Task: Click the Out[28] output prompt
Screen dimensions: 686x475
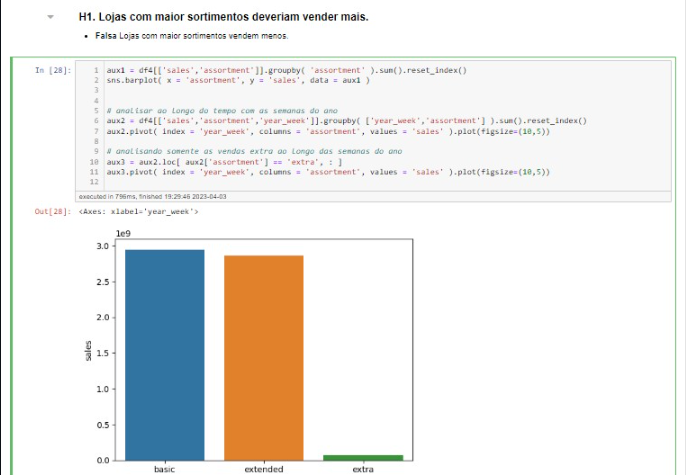Action: (x=53, y=211)
